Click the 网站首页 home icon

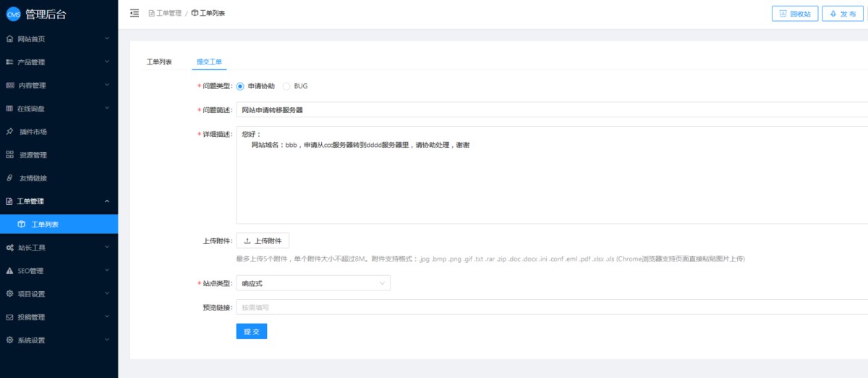point(9,38)
